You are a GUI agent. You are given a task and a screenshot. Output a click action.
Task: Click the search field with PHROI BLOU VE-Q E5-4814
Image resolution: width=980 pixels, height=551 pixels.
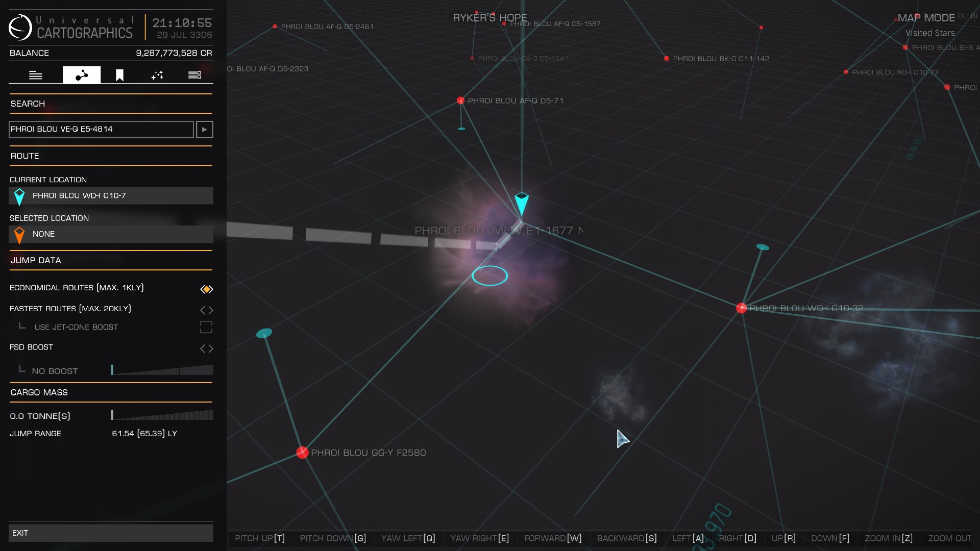tap(101, 129)
